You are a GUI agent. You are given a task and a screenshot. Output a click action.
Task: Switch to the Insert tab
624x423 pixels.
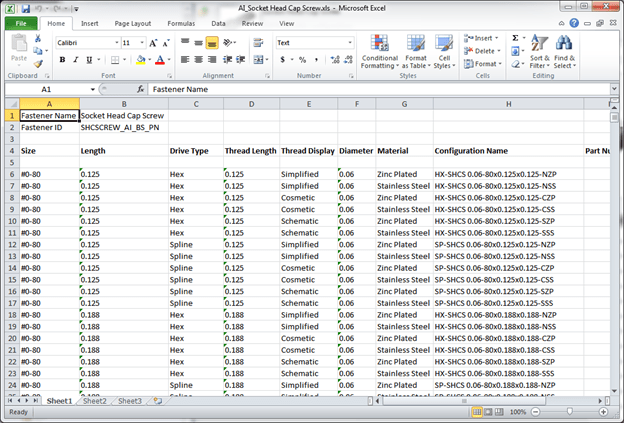(x=90, y=23)
